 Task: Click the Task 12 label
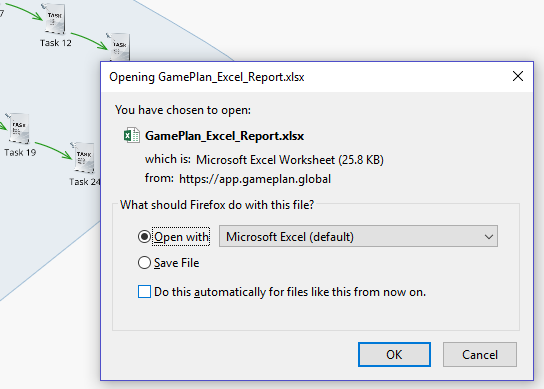56,43
